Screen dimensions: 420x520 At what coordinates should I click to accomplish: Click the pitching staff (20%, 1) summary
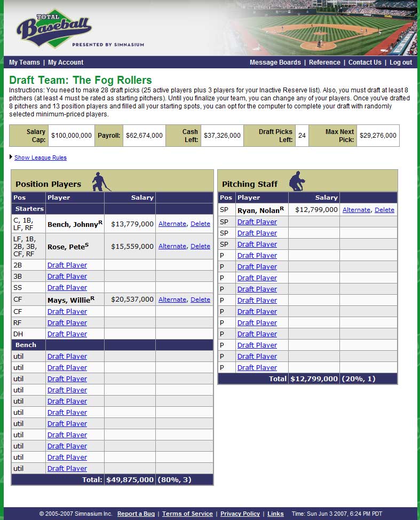pos(358,379)
